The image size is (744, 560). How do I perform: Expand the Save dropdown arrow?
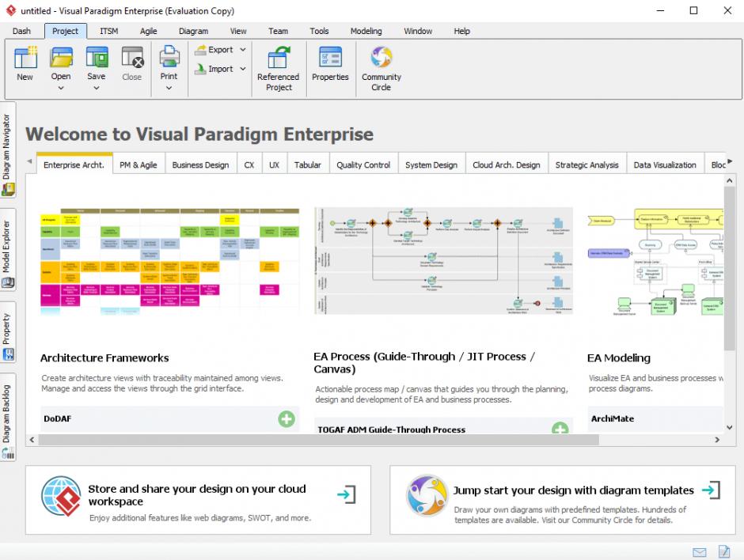(97, 88)
